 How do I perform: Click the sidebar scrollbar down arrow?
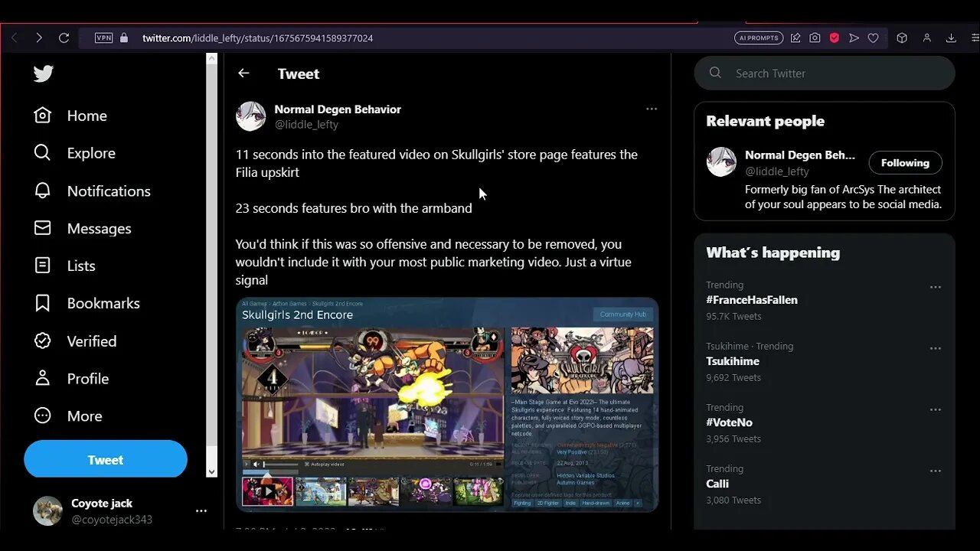[212, 472]
